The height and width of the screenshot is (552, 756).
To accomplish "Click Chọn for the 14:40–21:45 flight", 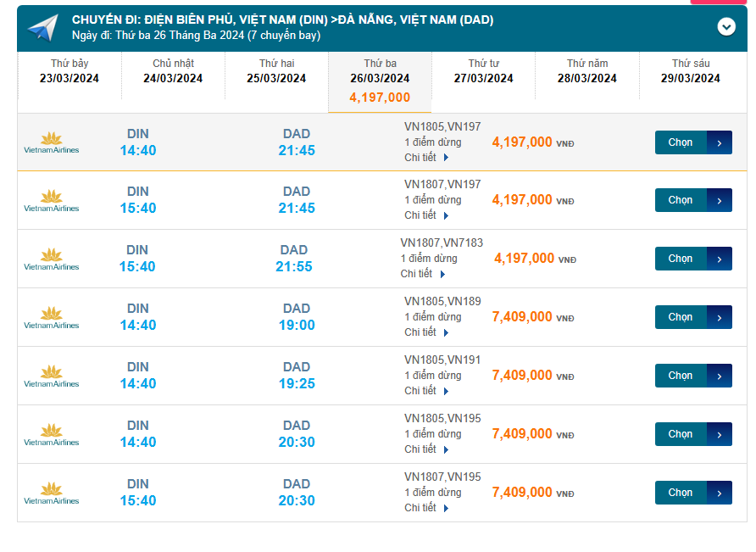I will click(692, 142).
